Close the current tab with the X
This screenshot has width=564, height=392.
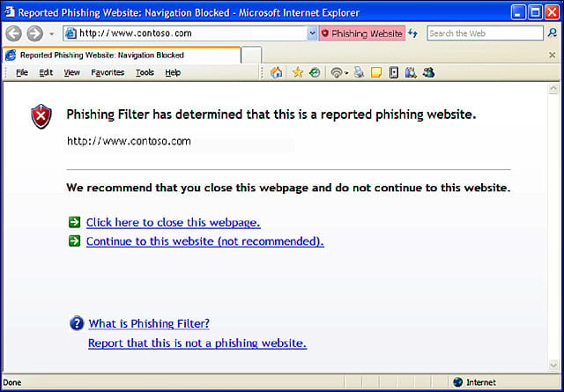[553, 55]
